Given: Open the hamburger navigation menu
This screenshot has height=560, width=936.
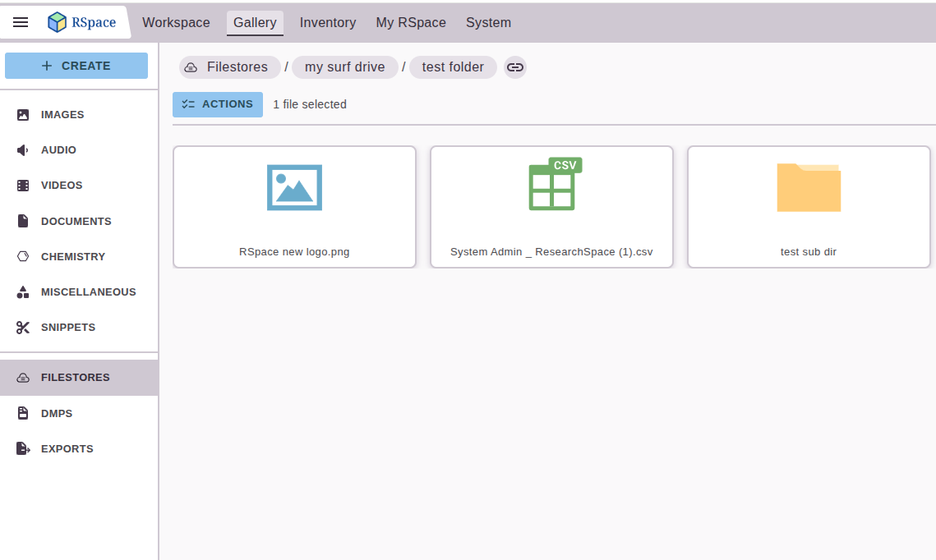Looking at the screenshot, I should coord(21,22).
